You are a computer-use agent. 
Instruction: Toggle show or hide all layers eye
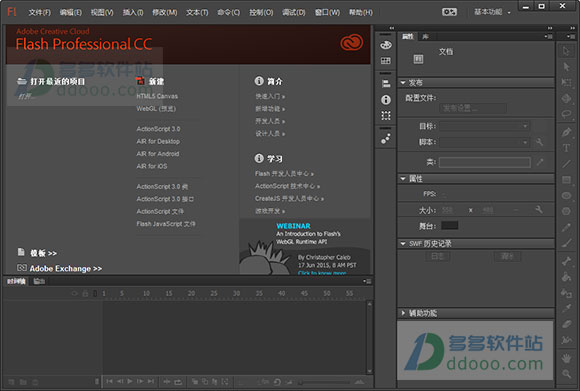[x=75, y=293]
